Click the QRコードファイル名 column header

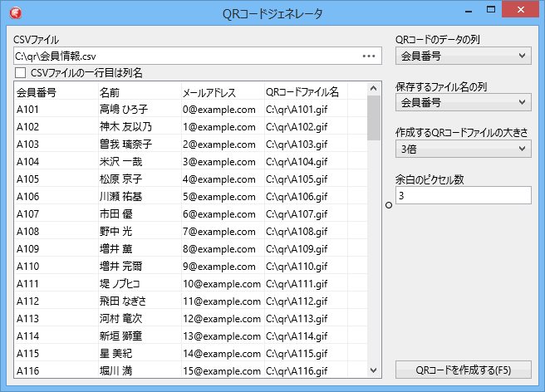pyautogui.click(x=303, y=92)
